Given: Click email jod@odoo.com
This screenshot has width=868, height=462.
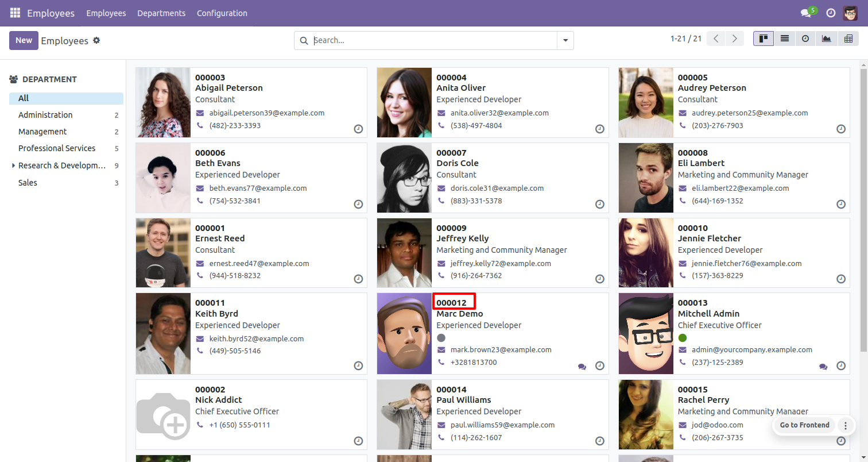Looking at the screenshot, I should [718, 425].
